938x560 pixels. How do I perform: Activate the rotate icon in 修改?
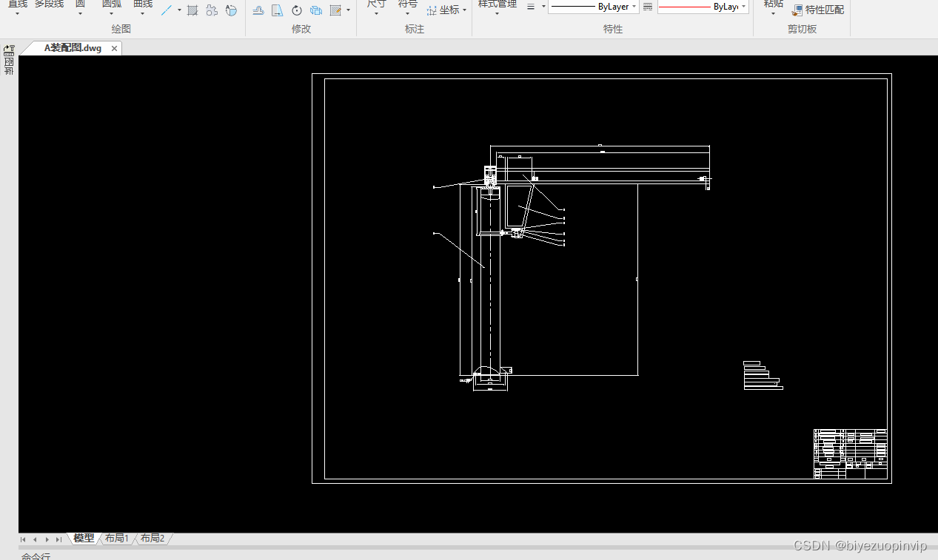[x=297, y=10]
